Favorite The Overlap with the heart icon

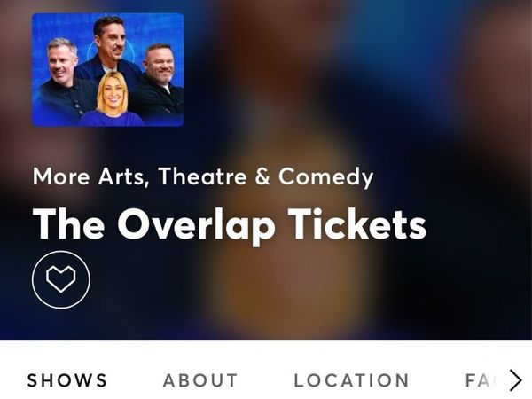tap(61, 279)
